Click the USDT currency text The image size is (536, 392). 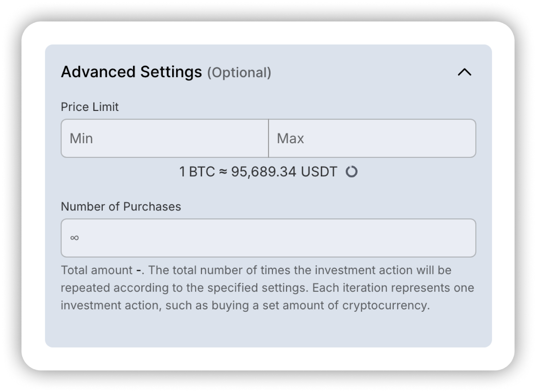tap(319, 172)
